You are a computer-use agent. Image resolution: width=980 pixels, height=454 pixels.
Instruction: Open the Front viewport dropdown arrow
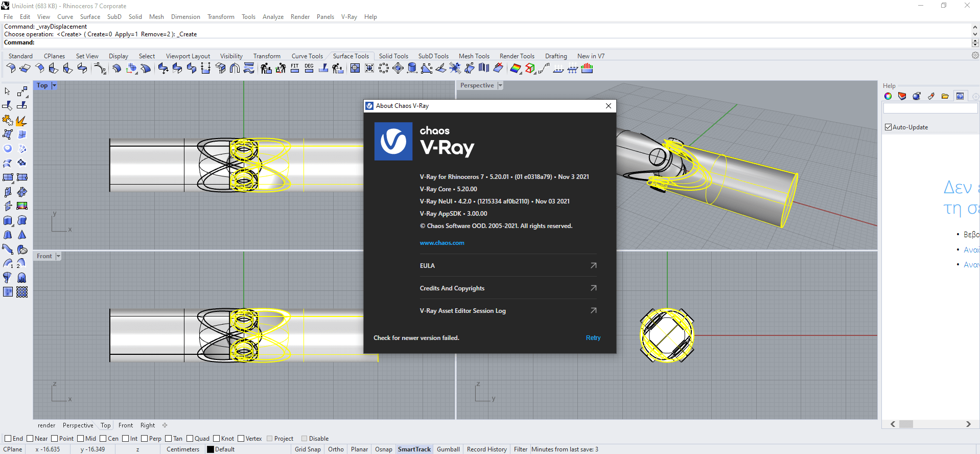tap(58, 256)
